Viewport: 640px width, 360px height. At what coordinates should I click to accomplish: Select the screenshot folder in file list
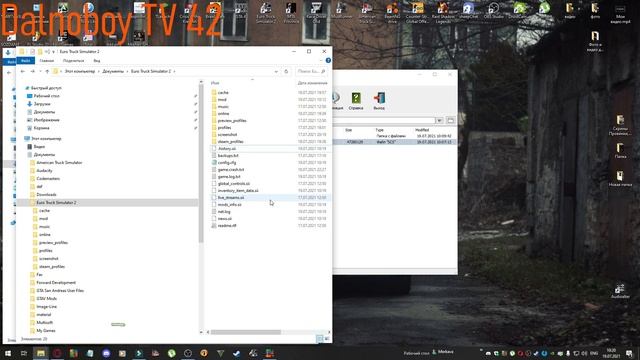227,135
